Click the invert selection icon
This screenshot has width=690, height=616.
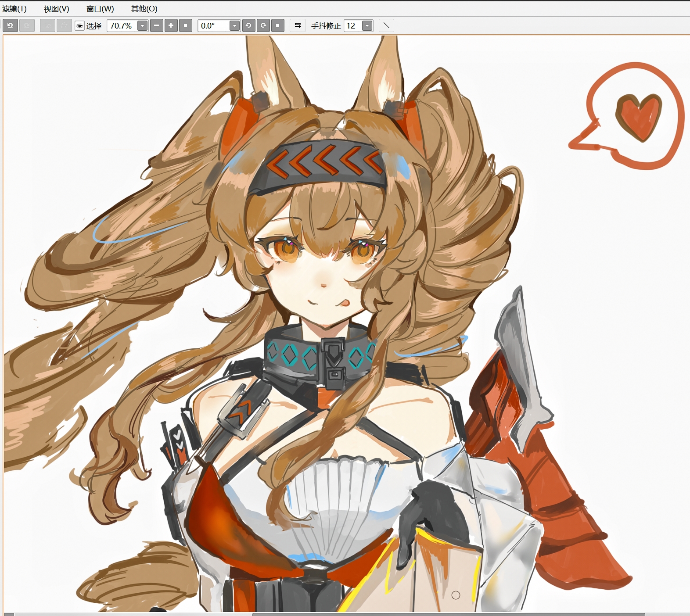[64, 25]
